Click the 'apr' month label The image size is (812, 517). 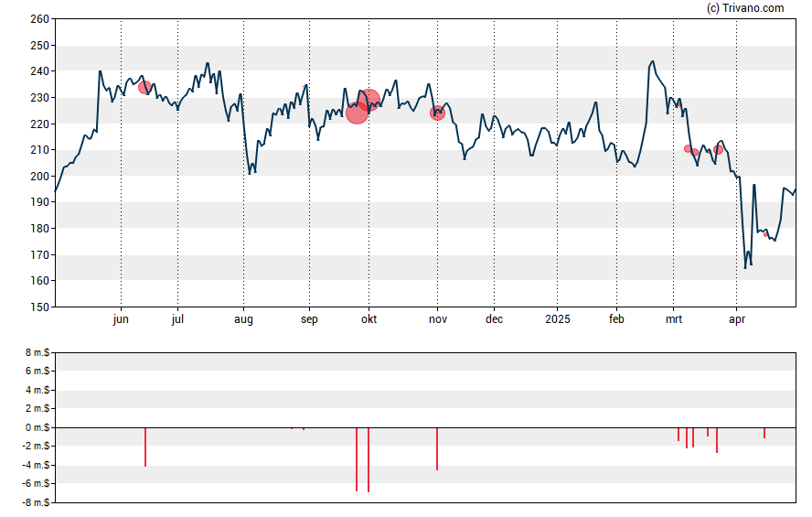737,319
